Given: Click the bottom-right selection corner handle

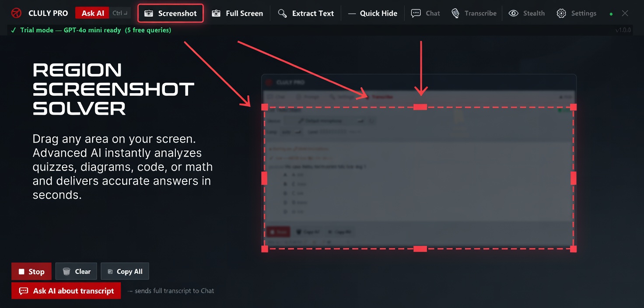Looking at the screenshot, I should coord(573,249).
